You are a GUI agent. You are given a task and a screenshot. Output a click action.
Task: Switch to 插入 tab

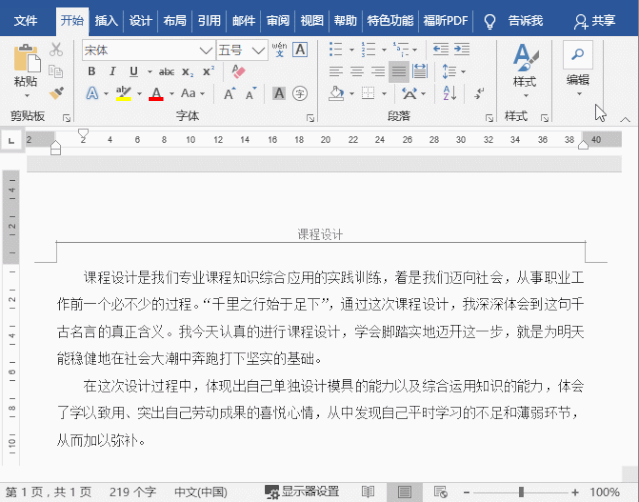(106, 20)
